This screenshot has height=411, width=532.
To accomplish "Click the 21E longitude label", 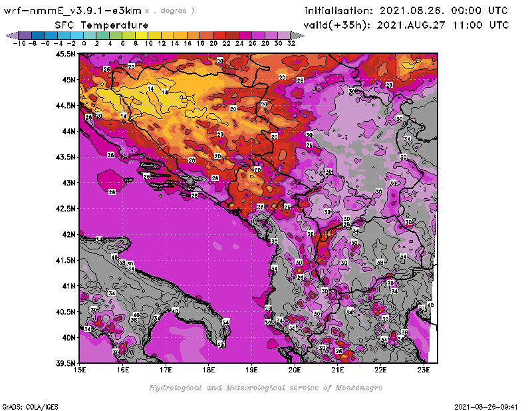I will click(x=338, y=370).
